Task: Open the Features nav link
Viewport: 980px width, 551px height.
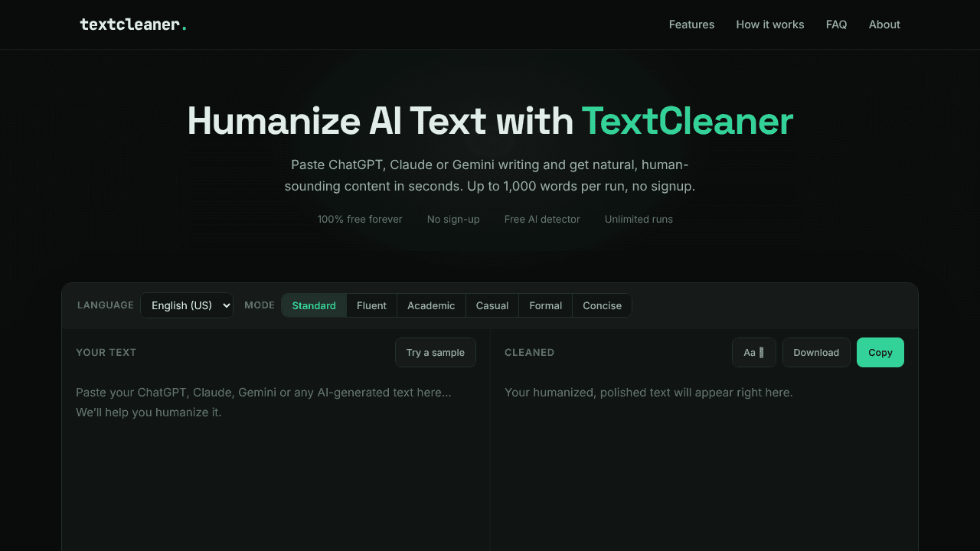Action: pos(691,24)
